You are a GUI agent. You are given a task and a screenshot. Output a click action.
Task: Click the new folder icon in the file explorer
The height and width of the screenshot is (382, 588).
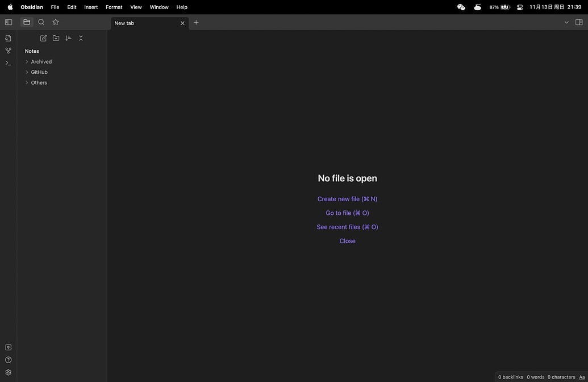click(x=56, y=38)
